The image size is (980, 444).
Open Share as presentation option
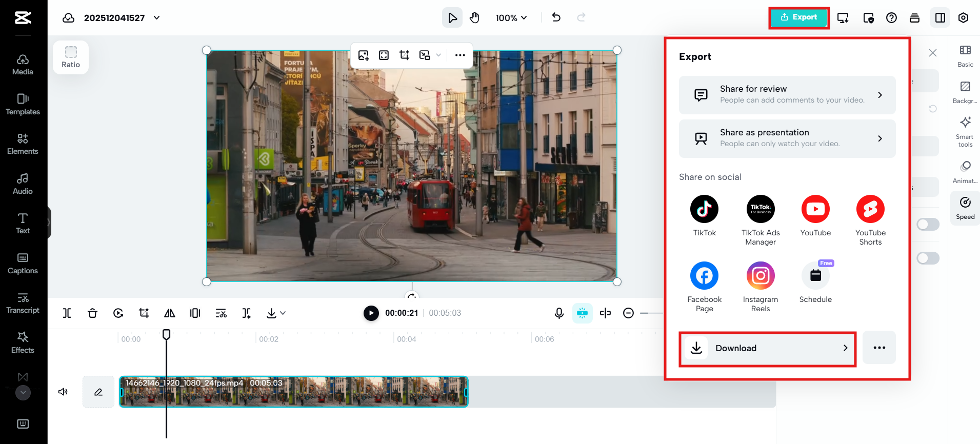pyautogui.click(x=787, y=138)
